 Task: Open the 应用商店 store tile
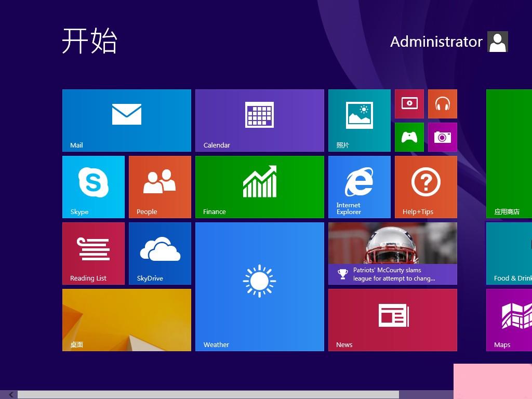(x=509, y=154)
